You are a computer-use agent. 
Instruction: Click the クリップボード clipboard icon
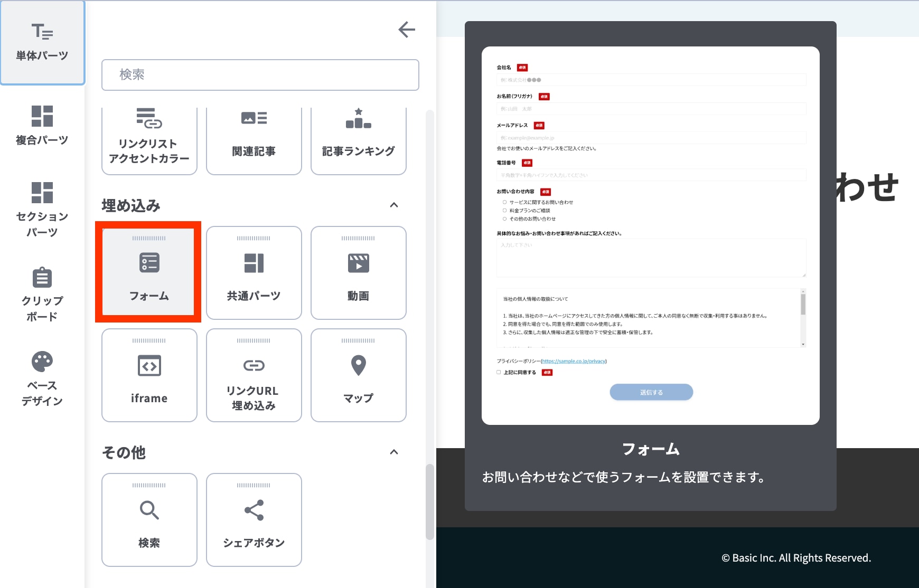[x=42, y=278]
